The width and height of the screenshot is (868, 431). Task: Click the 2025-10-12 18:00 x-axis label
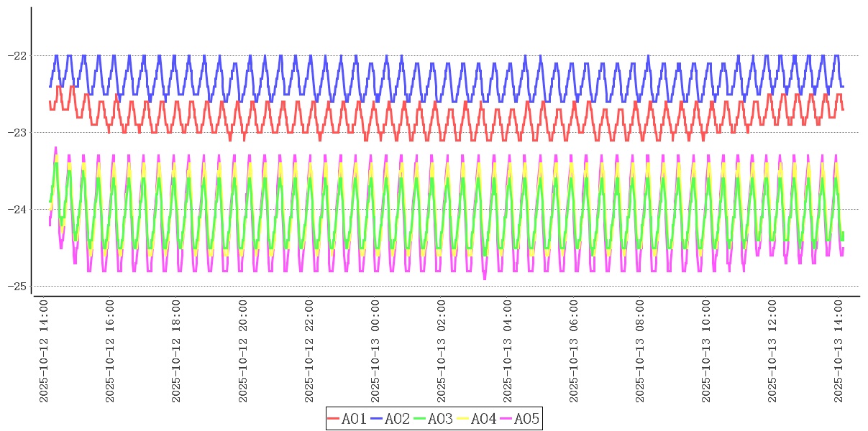176,351
